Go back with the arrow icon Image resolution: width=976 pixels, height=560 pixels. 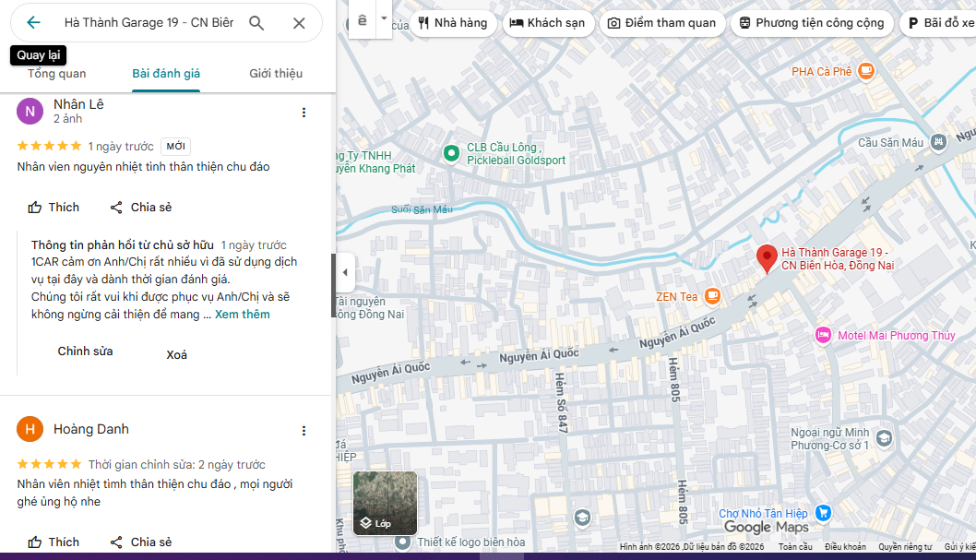tap(33, 23)
